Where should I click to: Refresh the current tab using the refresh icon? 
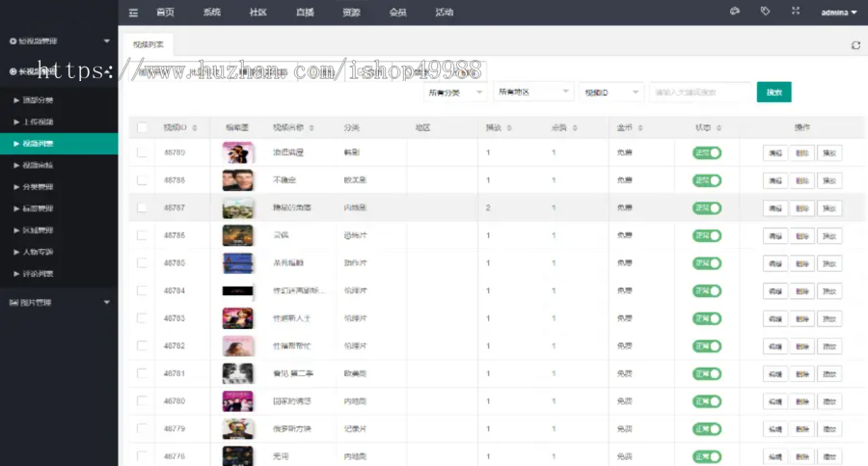(x=855, y=45)
